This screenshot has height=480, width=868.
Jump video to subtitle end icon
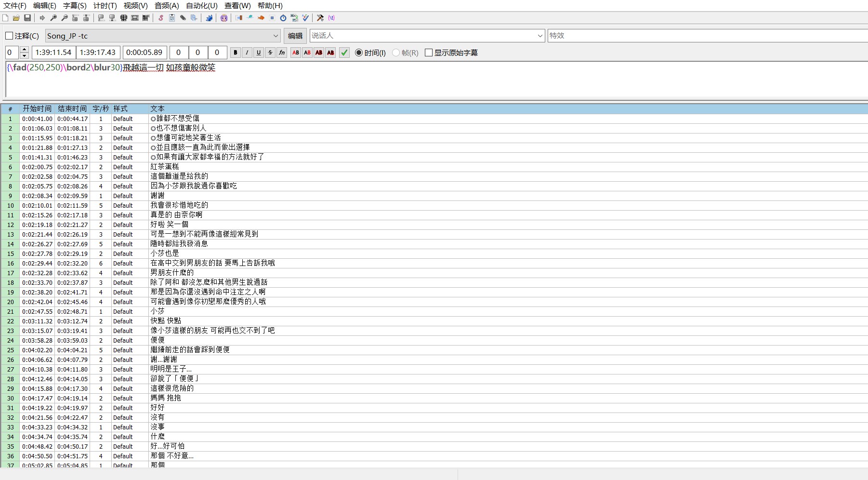click(86, 18)
